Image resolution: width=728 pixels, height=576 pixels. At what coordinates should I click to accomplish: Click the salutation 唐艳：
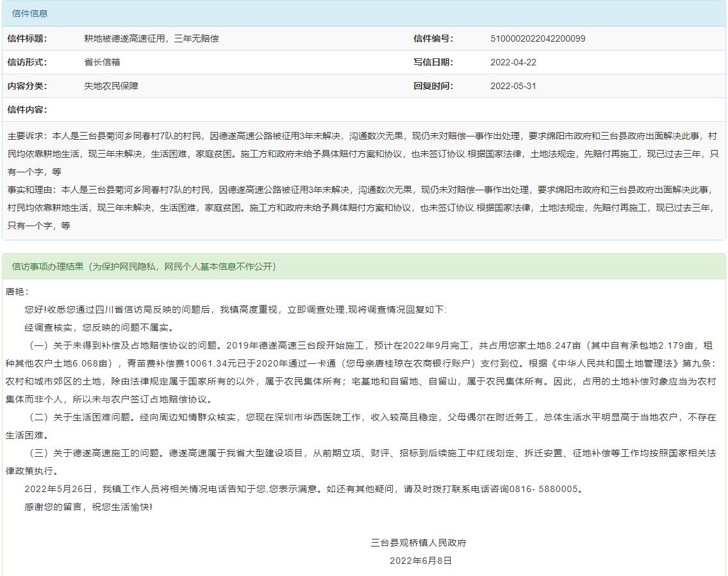17,292
